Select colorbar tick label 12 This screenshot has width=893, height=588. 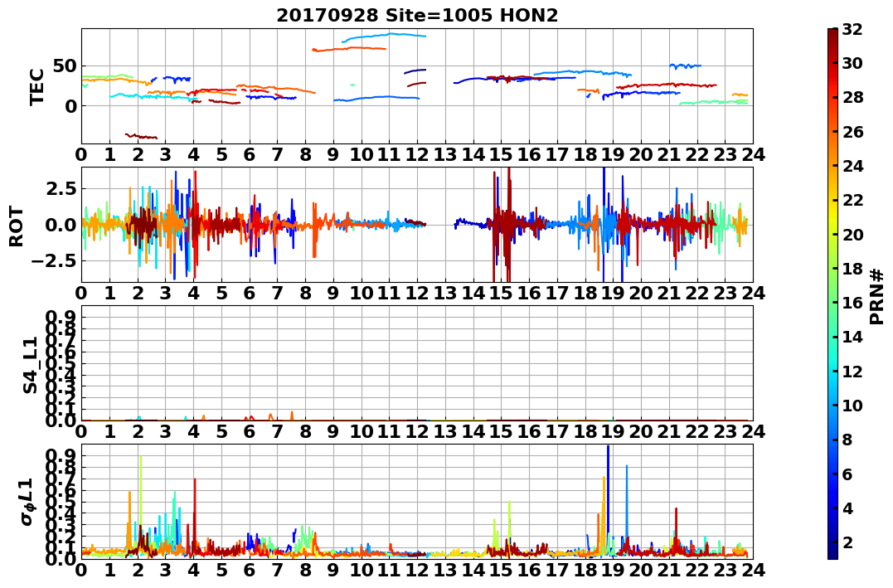pyautogui.click(x=852, y=371)
